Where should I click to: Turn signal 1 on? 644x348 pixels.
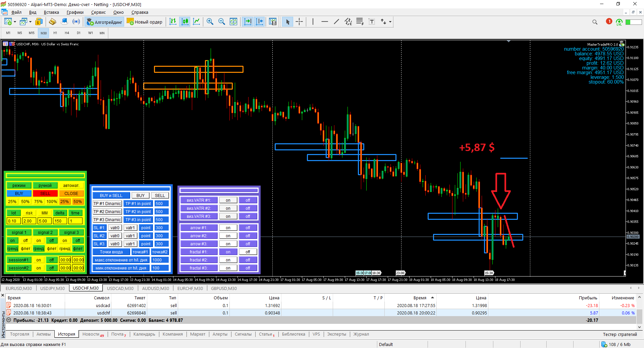point(12,241)
